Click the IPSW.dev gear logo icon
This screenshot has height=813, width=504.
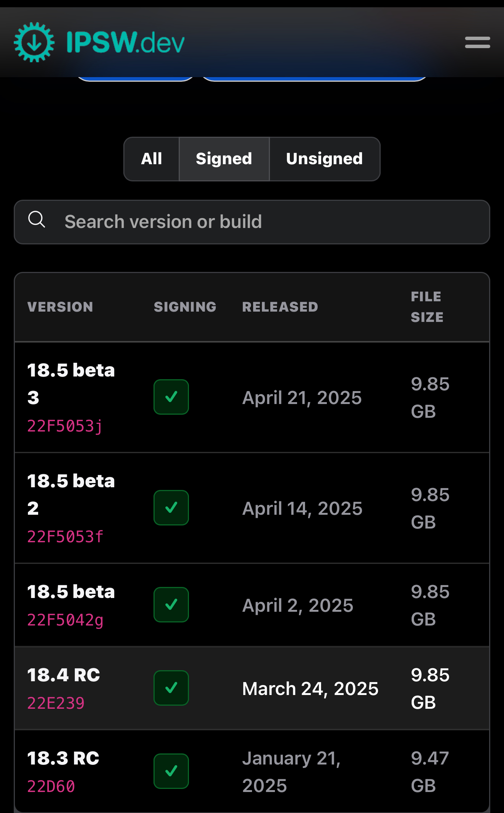pos(34,42)
